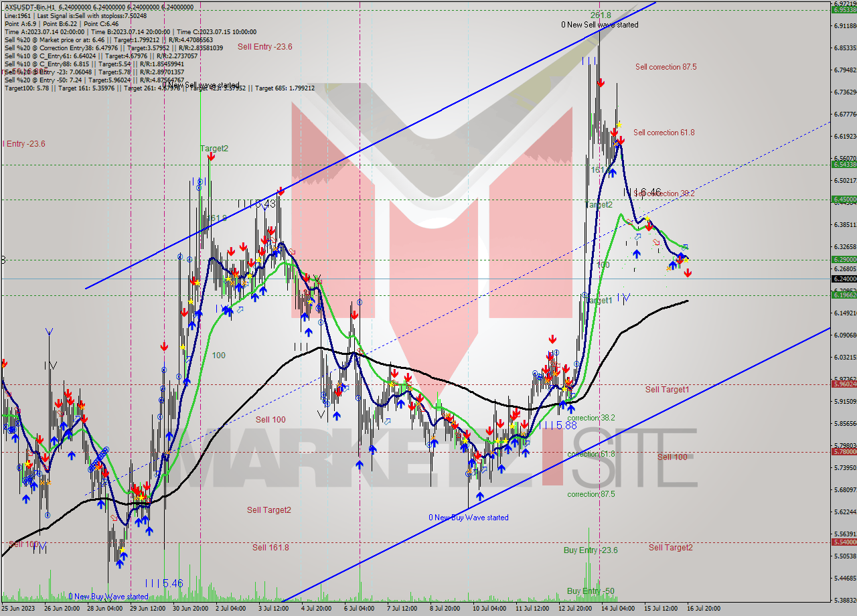Click the 'Target1' green label

point(599,301)
